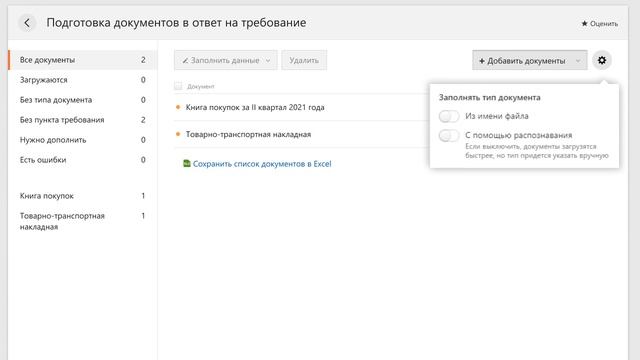Click the orange dot of Товарно-транспортная накладная row
Image resolution: width=640 pixels, height=360 pixels.
point(178,134)
